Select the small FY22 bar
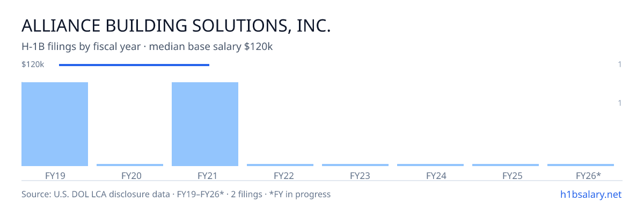Image resolution: width=644 pixels, height=215 pixels. click(x=280, y=165)
